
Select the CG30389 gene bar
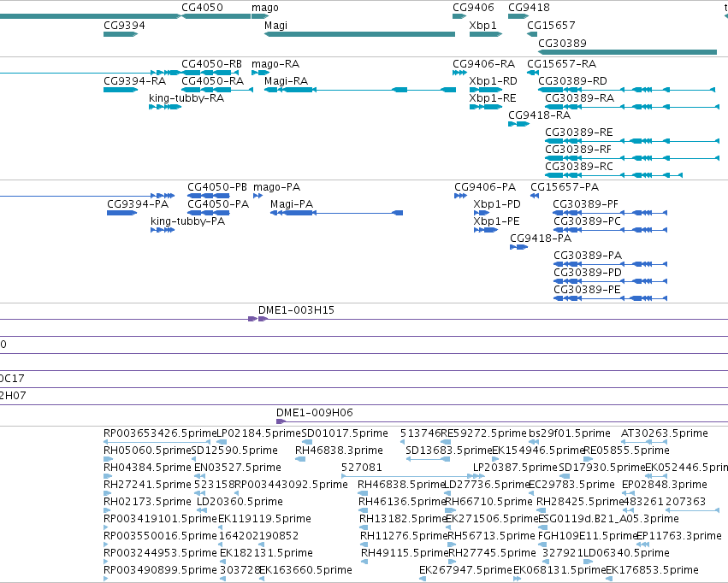627,52
